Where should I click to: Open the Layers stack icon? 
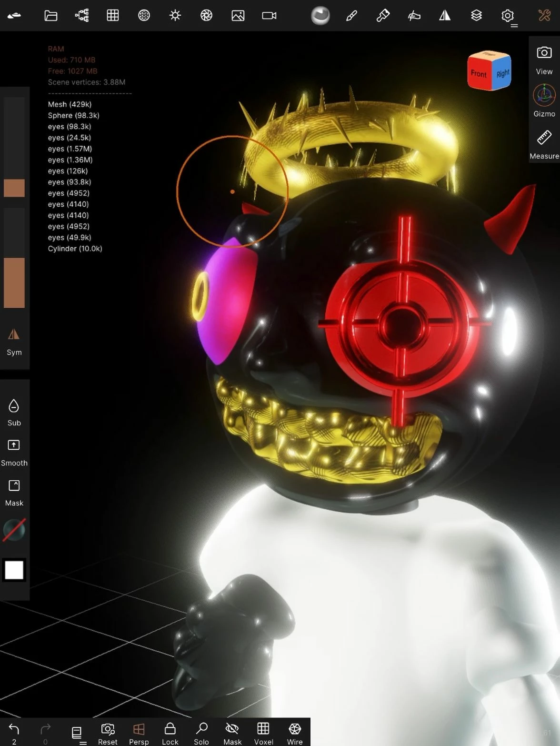click(476, 16)
